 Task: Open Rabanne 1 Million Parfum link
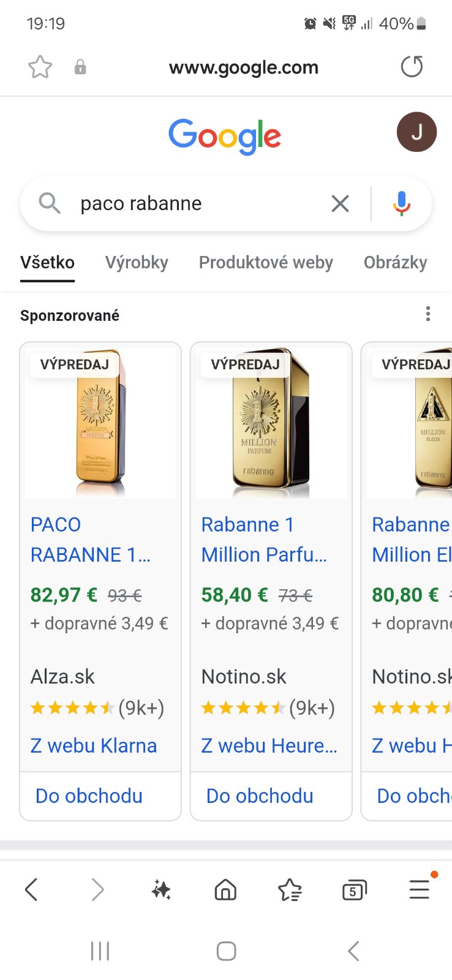(x=263, y=540)
